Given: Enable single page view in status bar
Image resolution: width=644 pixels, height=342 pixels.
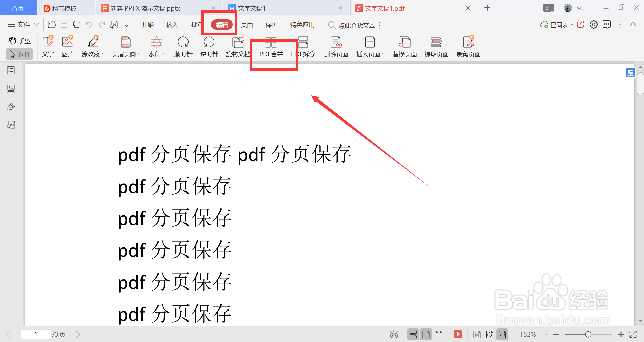Looking at the screenshot, I should click(x=426, y=334).
